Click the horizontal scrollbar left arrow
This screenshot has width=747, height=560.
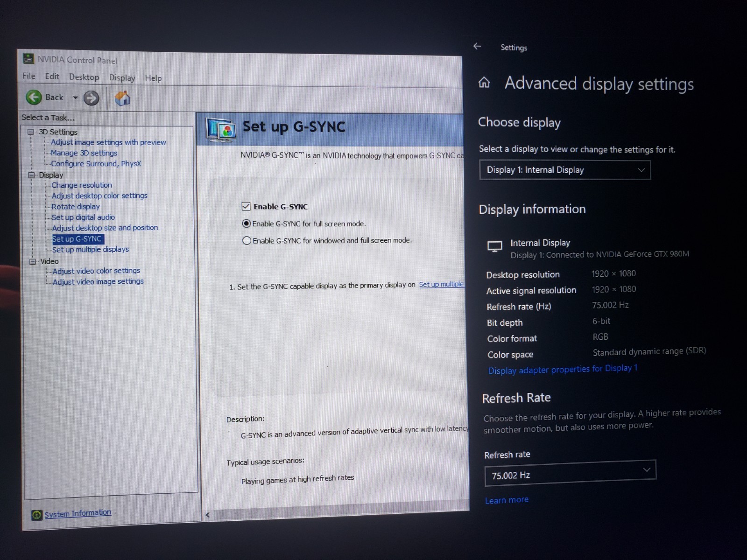coord(208,515)
